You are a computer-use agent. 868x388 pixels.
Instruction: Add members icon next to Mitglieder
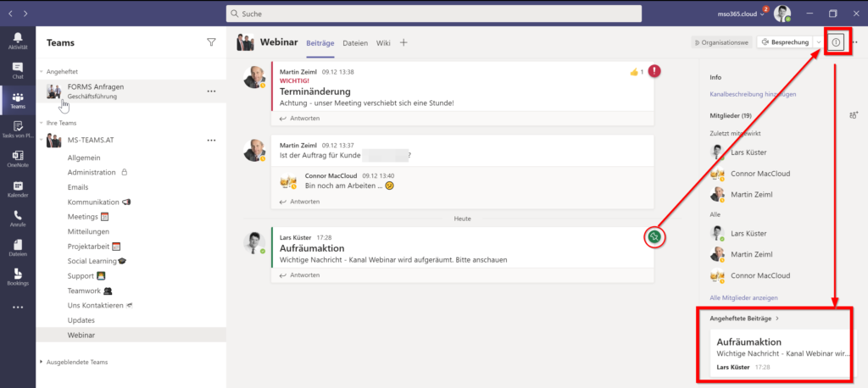click(x=853, y=115)
